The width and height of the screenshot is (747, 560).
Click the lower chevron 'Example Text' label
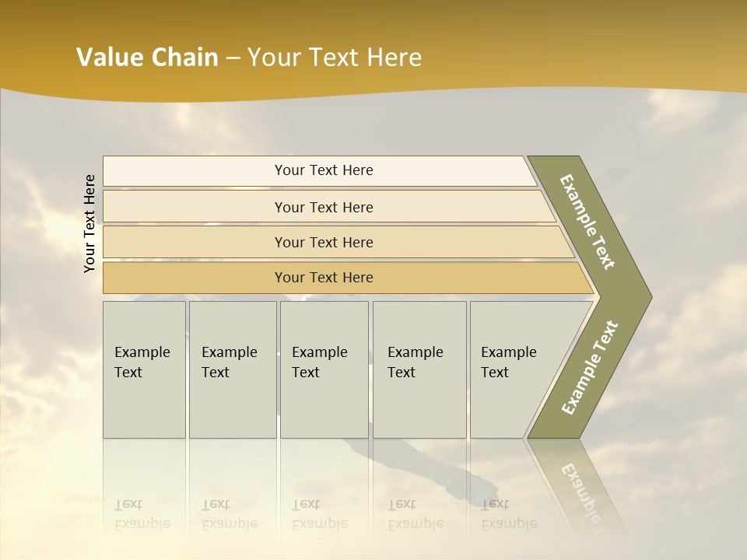[x=590, y=368]
